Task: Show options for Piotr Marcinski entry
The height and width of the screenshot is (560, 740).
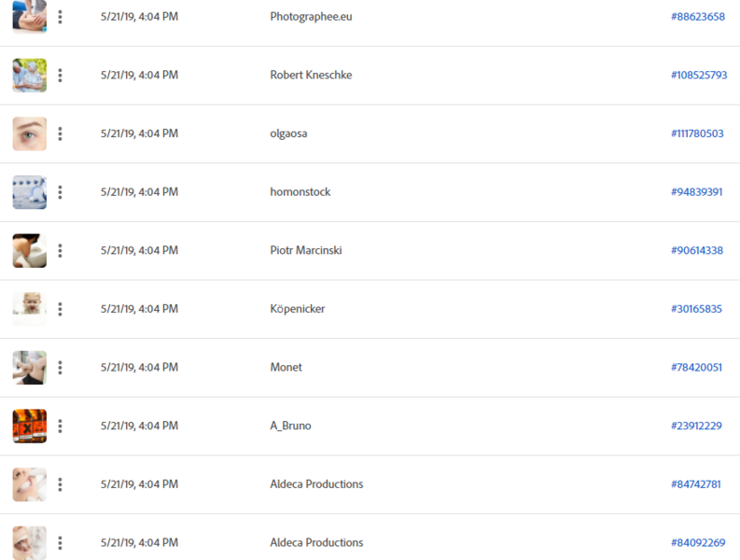Action: click(x=60, y=251)
